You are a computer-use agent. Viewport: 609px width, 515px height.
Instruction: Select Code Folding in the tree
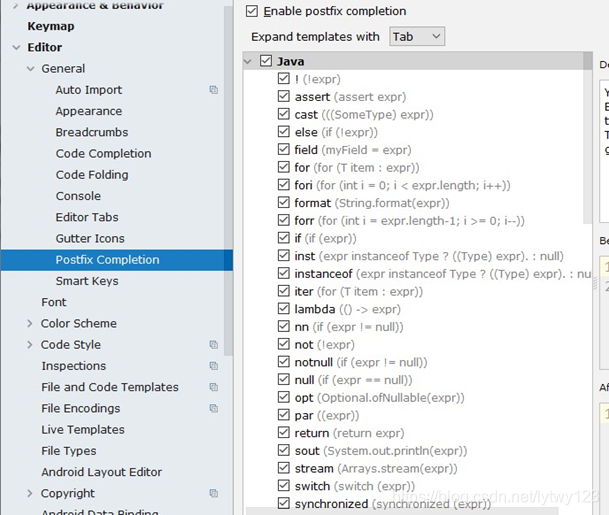point(92,175)
